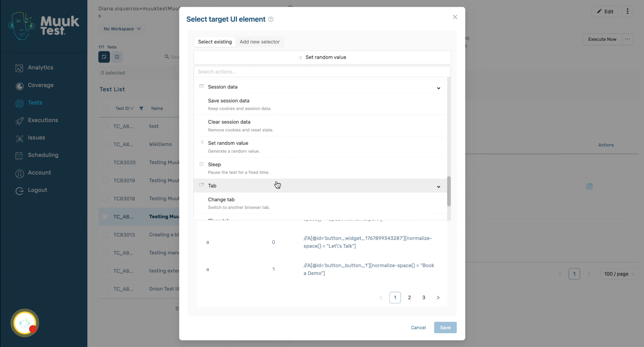Switch to the Select existing tab
Image resolution: width=644 pixels, height=347 pixels.
click(215, 42)
